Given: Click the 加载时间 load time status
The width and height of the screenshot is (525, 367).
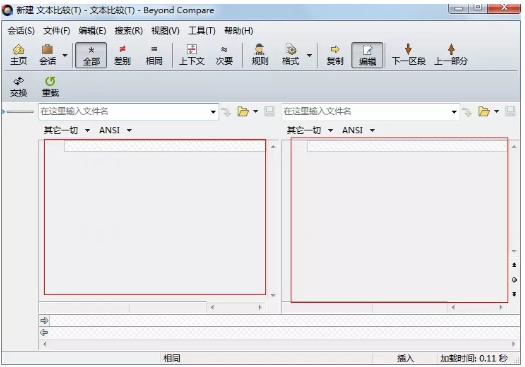Looking at the screenshot, I should (473, 358).
